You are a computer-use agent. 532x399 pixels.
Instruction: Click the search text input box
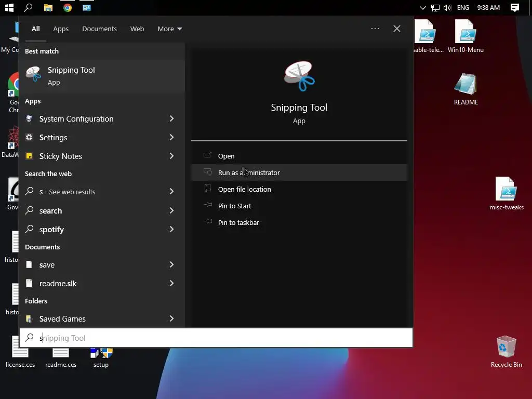pos(216,338)
